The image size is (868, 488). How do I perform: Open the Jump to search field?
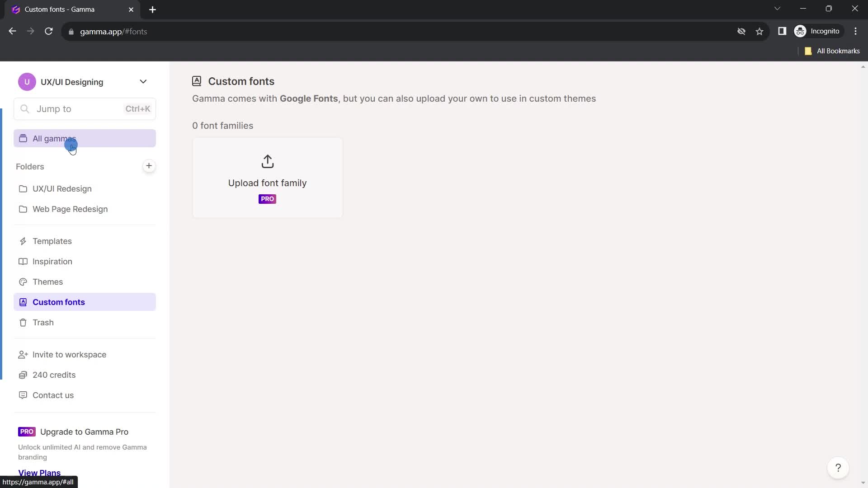(85, 108)
